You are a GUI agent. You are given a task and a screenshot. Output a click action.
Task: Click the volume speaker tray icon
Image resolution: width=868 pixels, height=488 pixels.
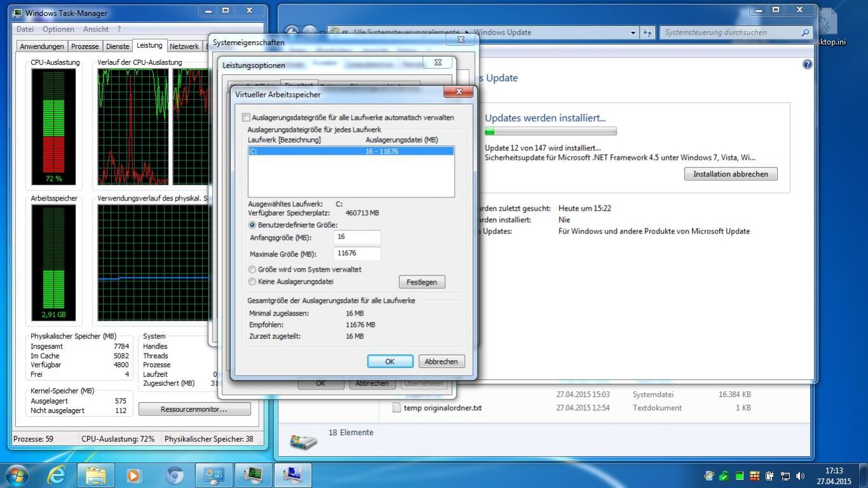(800, 475)
